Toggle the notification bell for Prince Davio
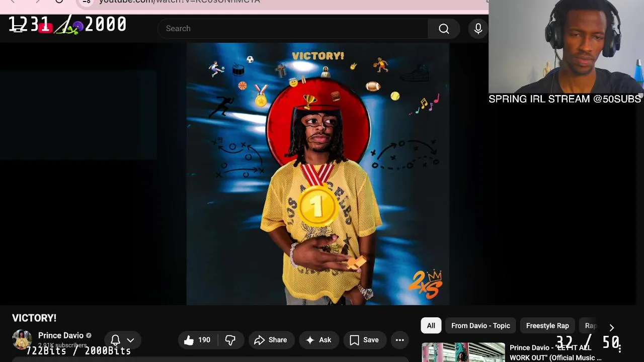The image size is (644, 362). [x=115, y=340]
